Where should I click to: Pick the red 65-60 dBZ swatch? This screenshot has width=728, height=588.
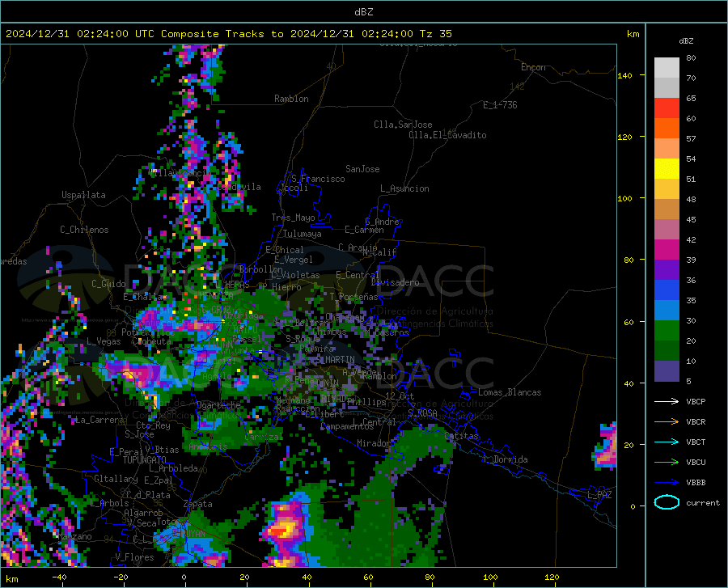(667, 108)
